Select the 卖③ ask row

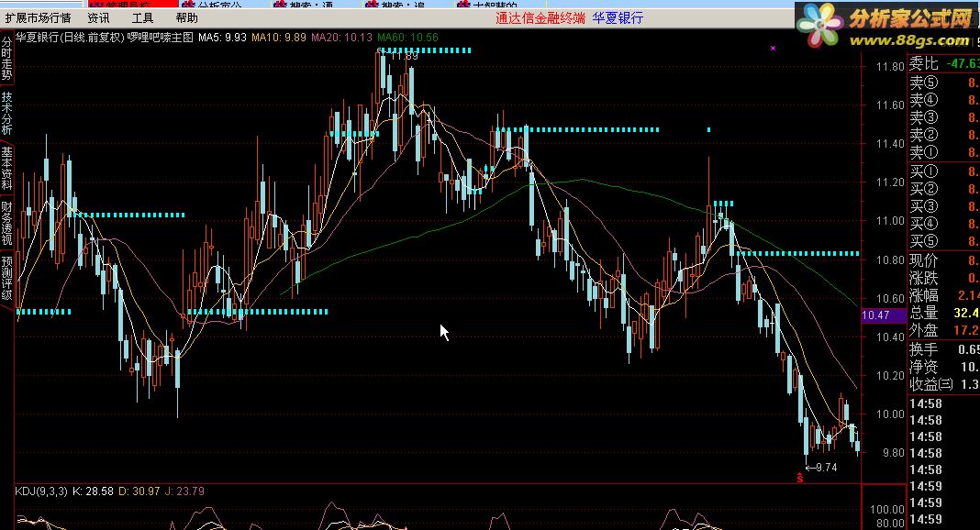tap(943, 117)
